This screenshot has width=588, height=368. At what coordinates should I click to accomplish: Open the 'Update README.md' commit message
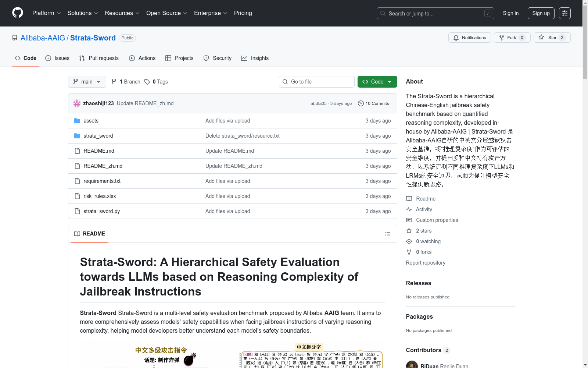pos(230,151)
